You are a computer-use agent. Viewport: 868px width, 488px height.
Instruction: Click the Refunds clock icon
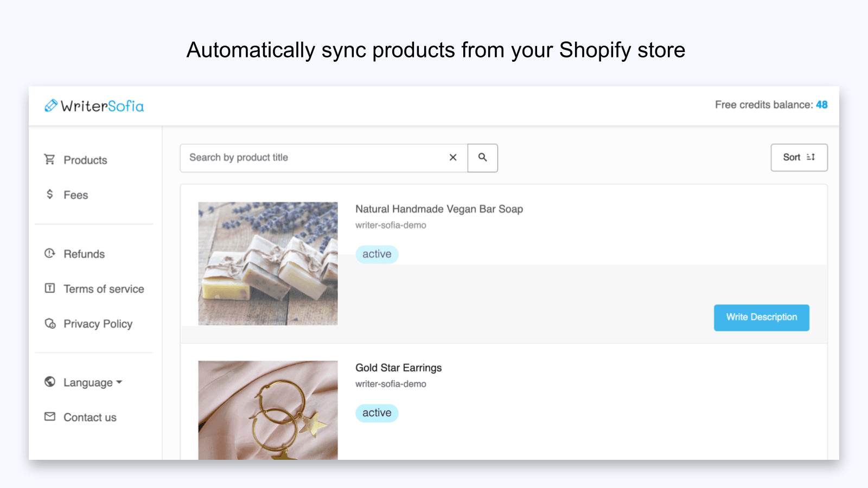click(x=50, y=253)
